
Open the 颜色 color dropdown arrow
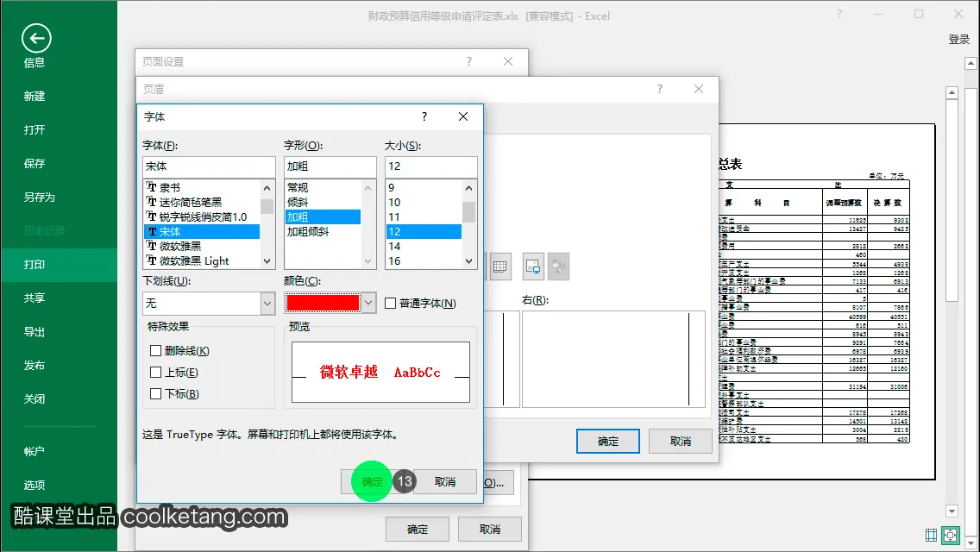click(x=368, y=304)
